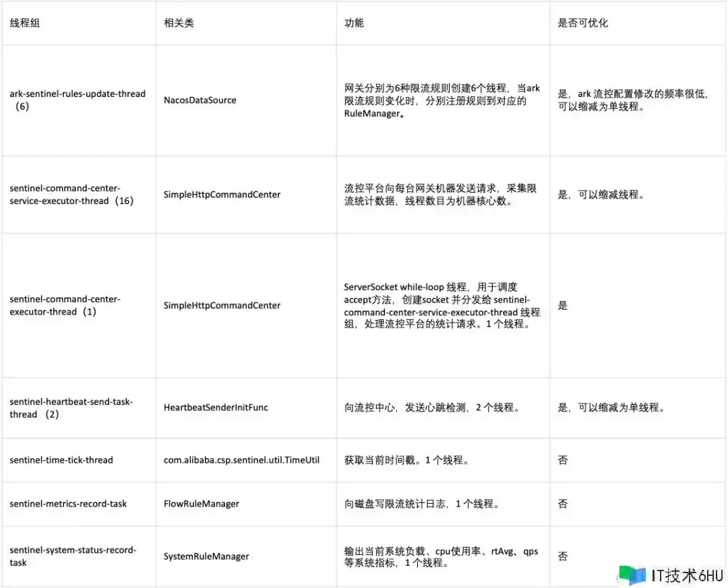Screen dimensions: 728x588
Task: Select com.alibaba.csp.sentinel.util.TimeUtil cell
Action: coord(241,460)
